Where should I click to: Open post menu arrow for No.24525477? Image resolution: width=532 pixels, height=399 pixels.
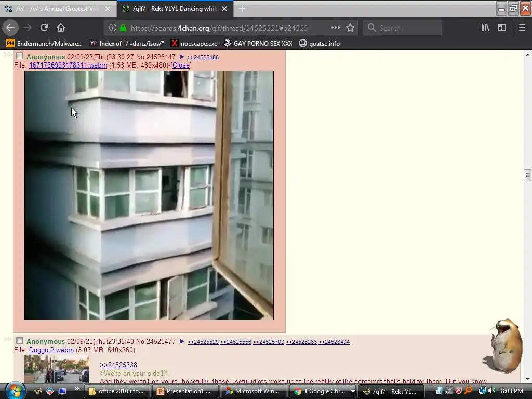181,341
